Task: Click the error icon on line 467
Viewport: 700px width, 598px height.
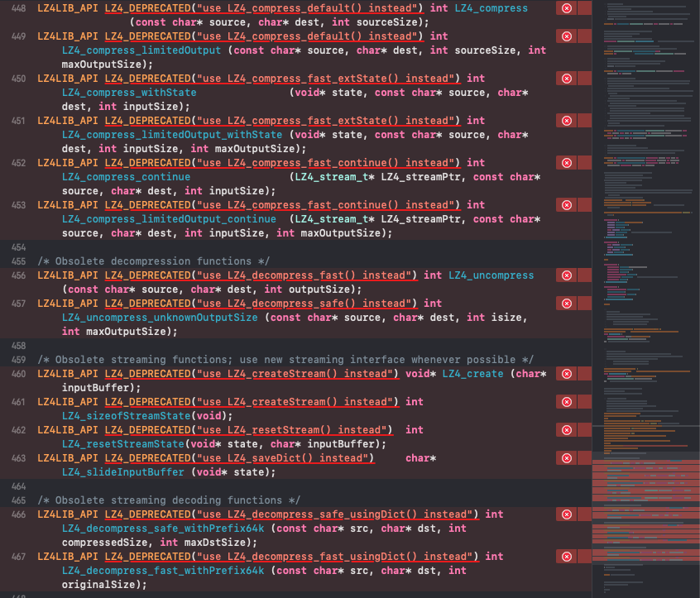Action: pyautogui.click(x=567, y=557)
